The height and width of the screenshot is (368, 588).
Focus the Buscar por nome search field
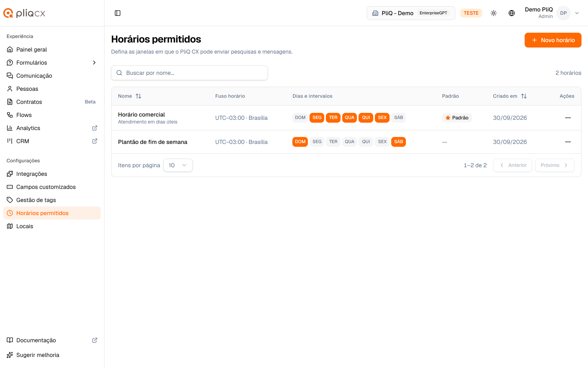pos(189,73)
